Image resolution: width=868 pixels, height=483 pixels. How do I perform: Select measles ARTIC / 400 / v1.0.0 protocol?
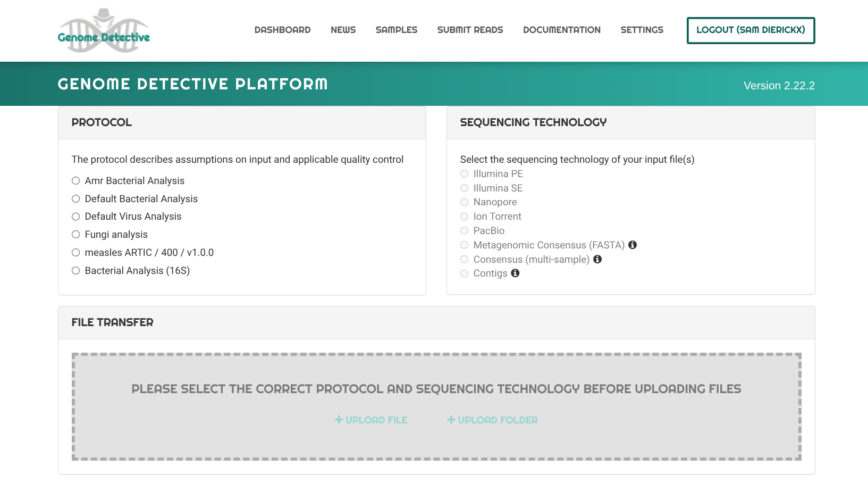click(x=76, y=253)
